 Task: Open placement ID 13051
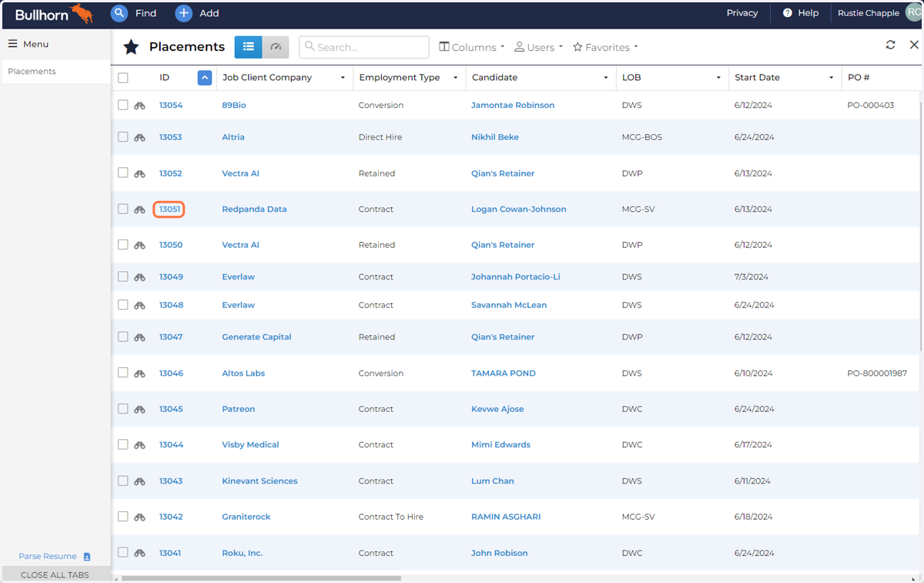(169, 209)
